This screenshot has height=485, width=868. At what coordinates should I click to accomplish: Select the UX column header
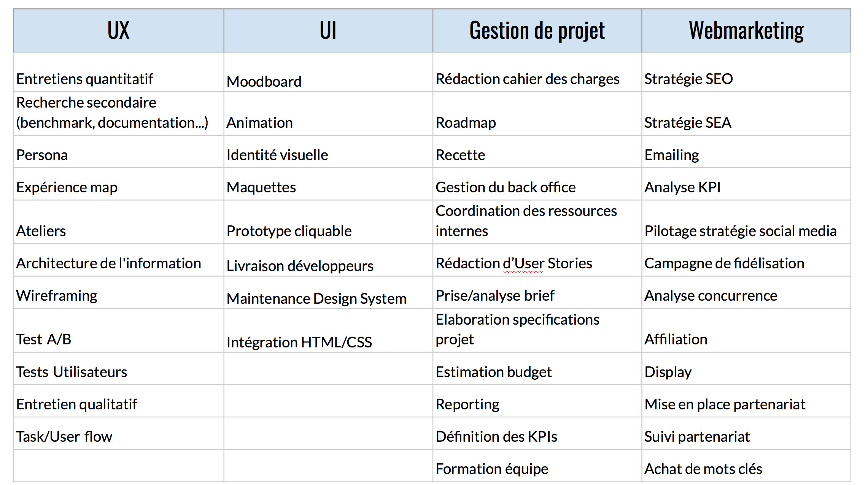[x=119, y=31]
